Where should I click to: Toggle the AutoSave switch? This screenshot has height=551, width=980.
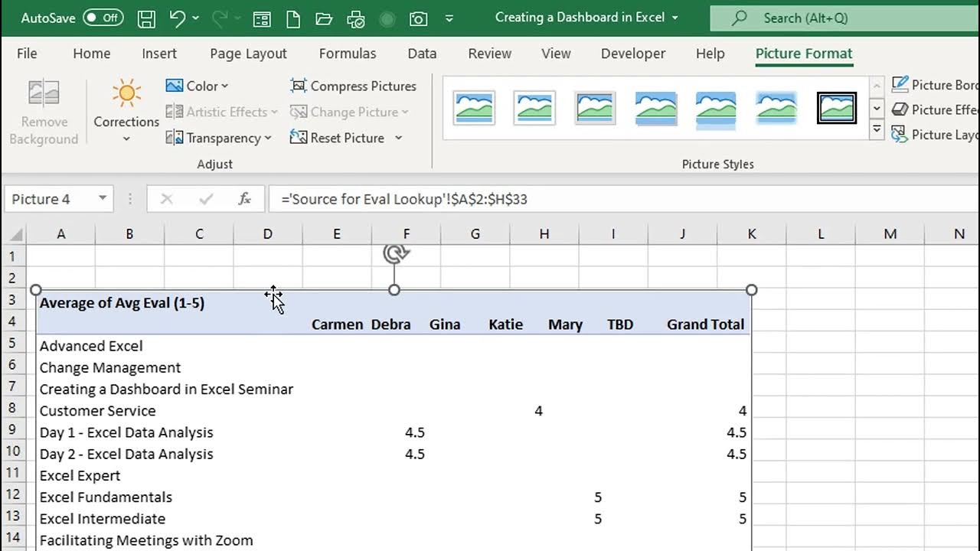click(103, 18)
